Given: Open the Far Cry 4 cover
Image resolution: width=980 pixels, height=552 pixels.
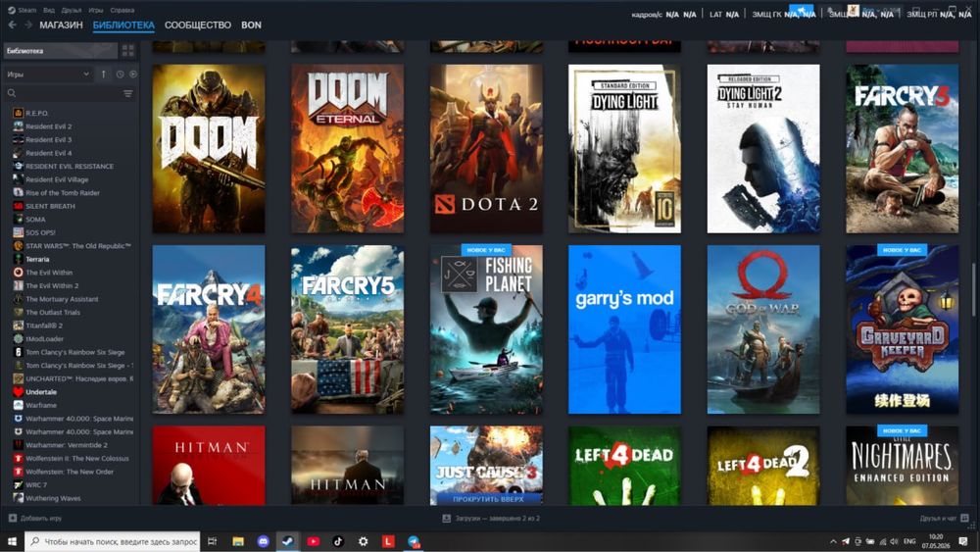Looking at the screenshot, I should (209, 329).
